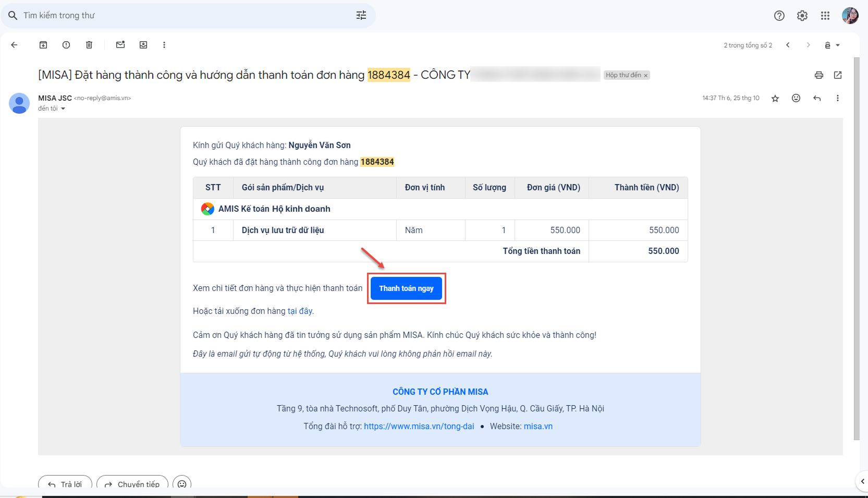Open Gmail settings gear
The image size is (868, 498).
pyautogui.click(x=802, y=16)
